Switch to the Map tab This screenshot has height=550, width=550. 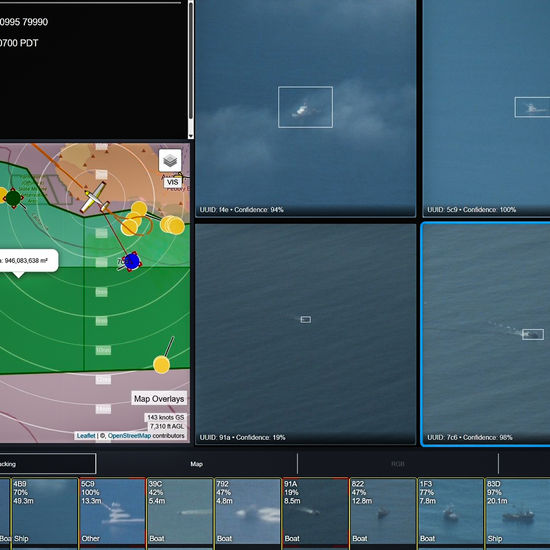point(196,464)
